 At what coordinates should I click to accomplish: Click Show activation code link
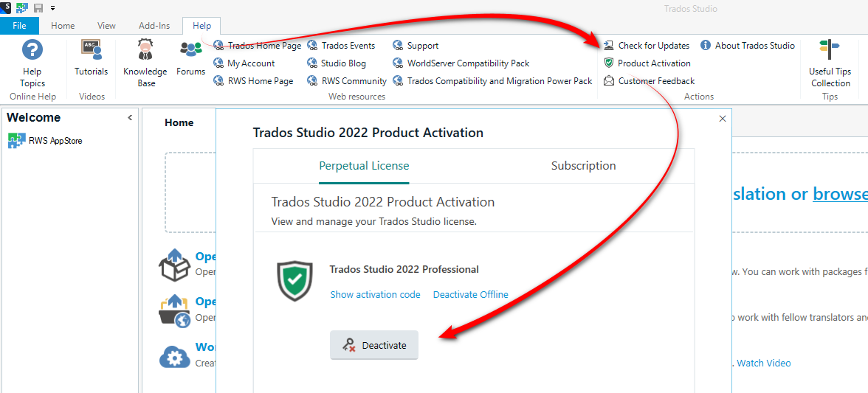tap(375, 295)
